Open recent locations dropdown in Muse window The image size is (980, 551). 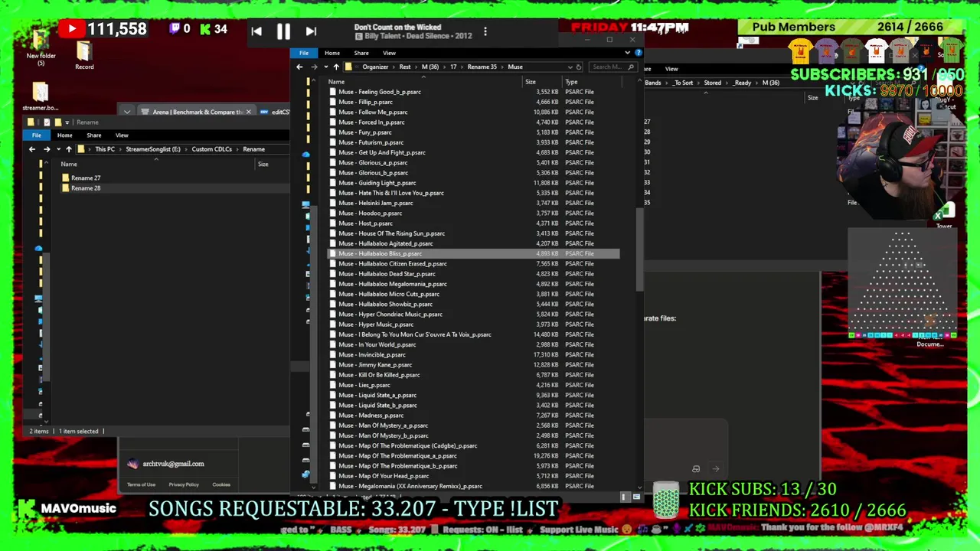(x=325, y=67)
